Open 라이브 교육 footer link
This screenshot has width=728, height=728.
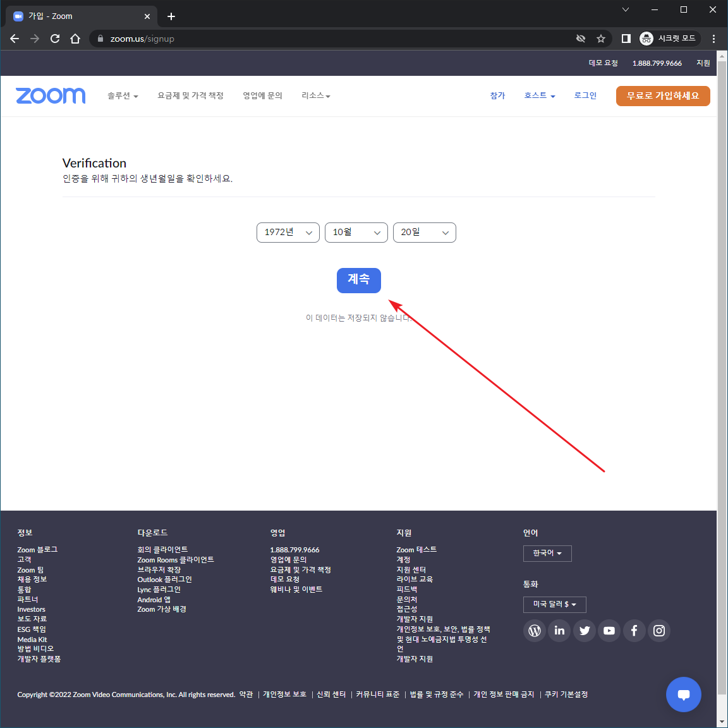point(415,579)
